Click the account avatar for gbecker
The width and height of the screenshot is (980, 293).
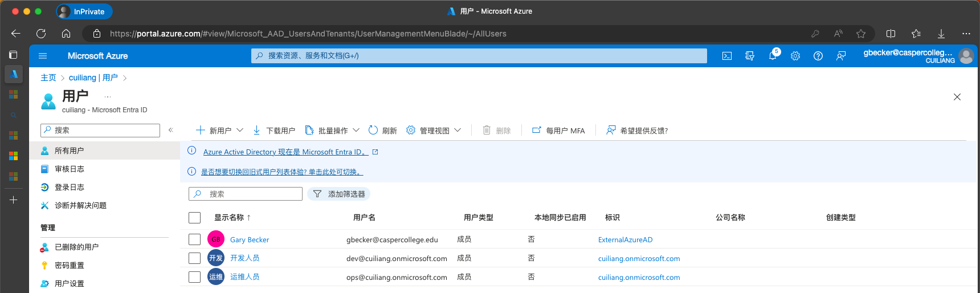[x=966, y=56]
